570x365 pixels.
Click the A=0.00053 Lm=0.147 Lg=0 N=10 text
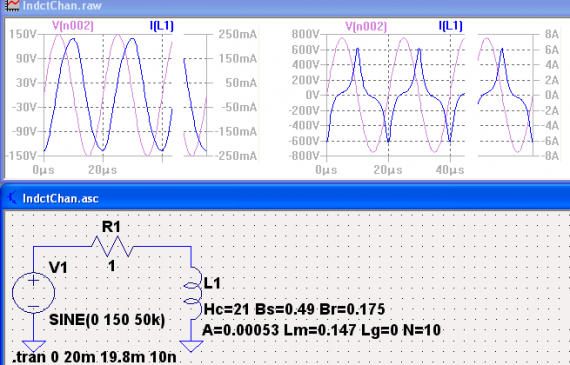click(321, 330)
